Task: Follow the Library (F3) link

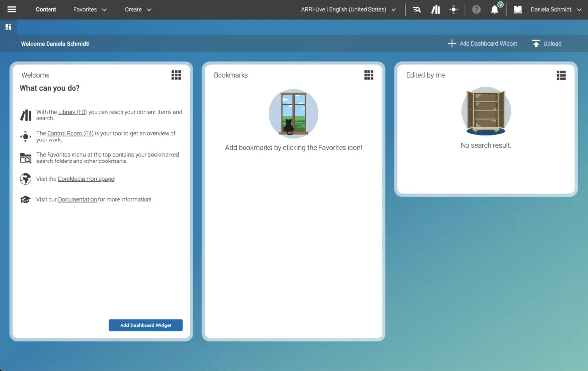Action: [x=73, y=112]
